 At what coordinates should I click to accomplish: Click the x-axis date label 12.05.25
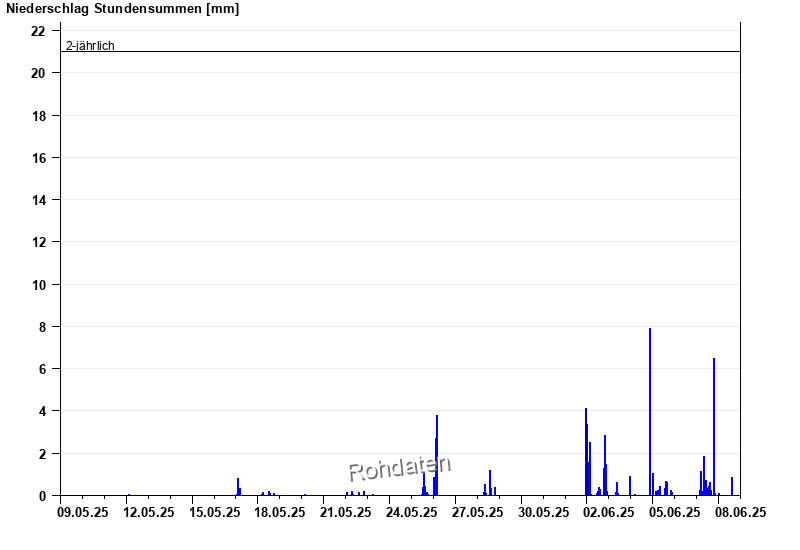[148, 512]
